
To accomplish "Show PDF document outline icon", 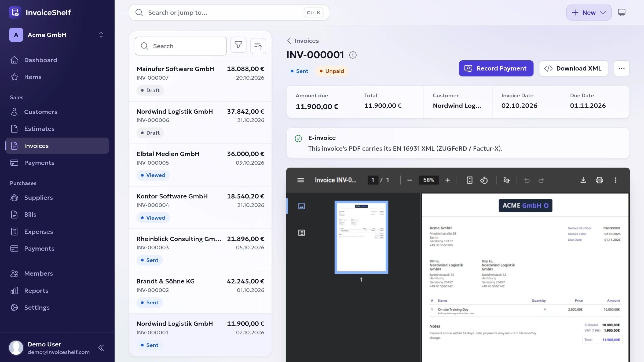I will (301, 233).
